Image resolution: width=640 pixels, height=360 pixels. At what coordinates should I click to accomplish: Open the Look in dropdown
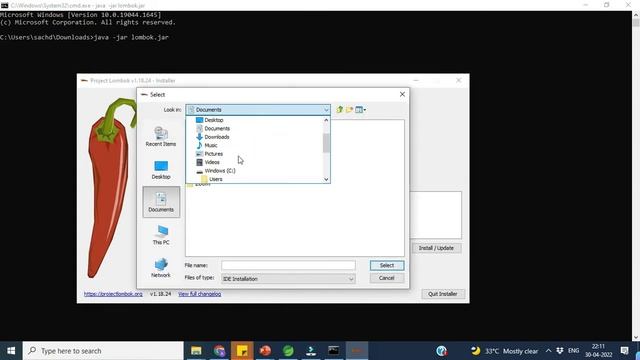[x=258, y=109]
